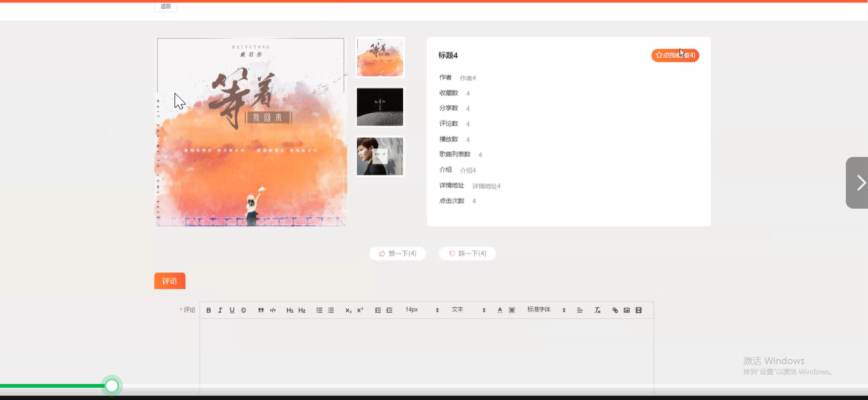The image size is (868, 400).
Task: Insert a bulleted list
Action: [331, 310]
